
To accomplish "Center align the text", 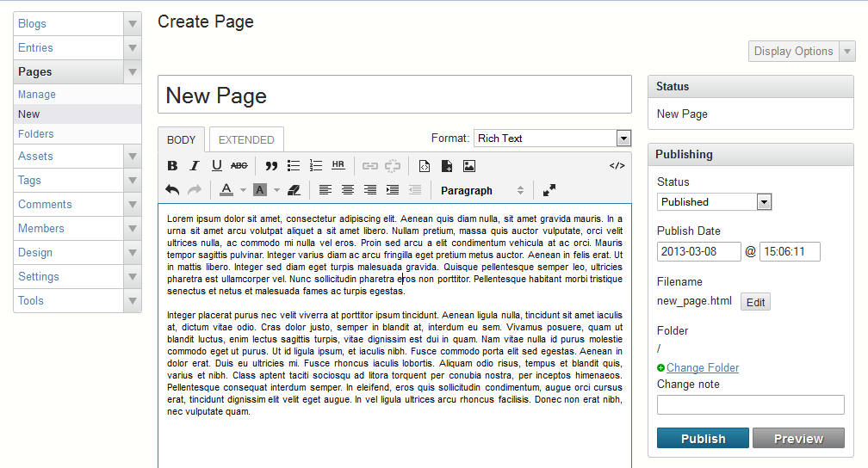I will (348, 190).
